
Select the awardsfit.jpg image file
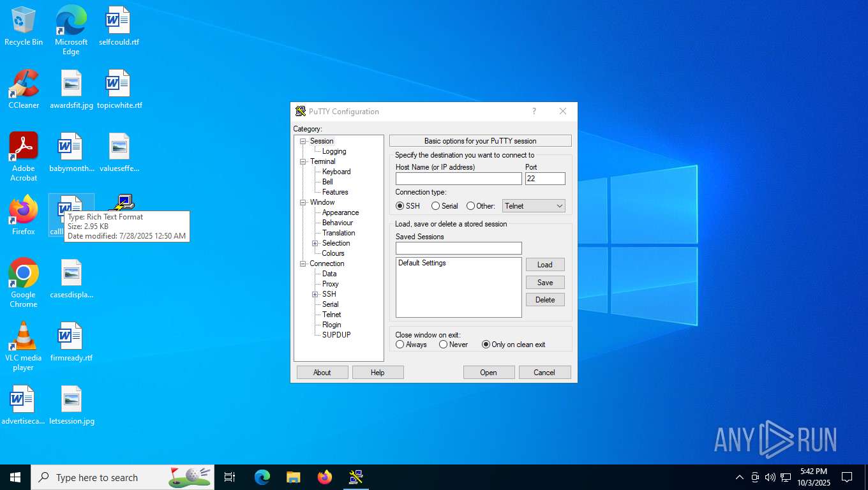tap(71, 89)
